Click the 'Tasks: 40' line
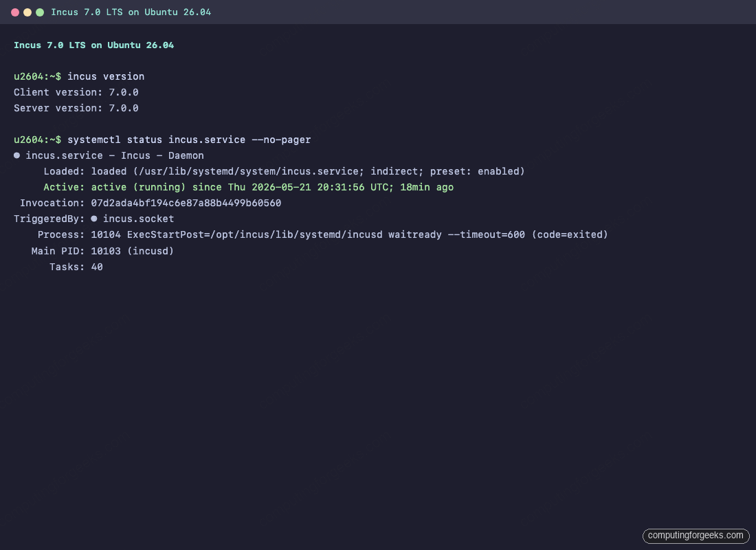This screenshot has width=756, height=550. [76, 267]
